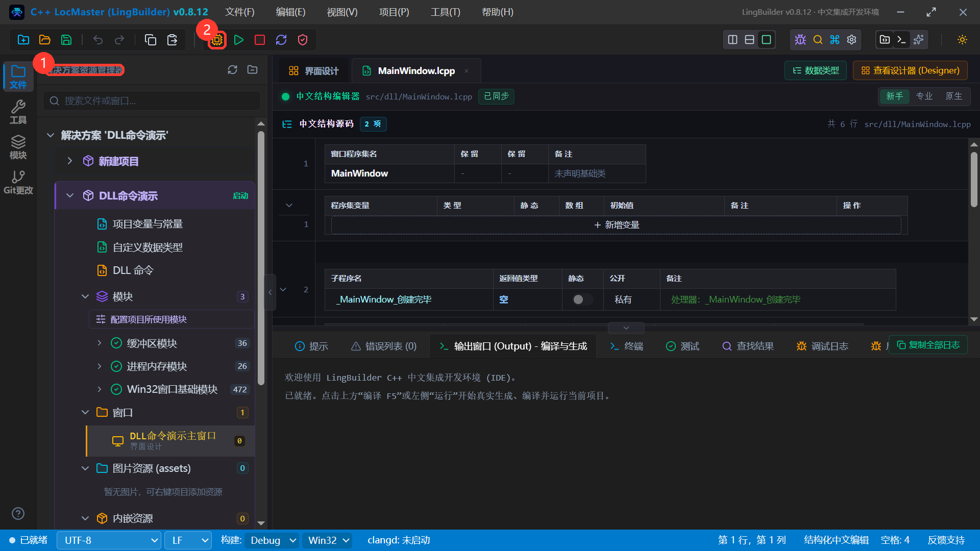Switch to the 终端 output tab
This screenshot has width=980, height=551.
click(x=627, y=346)
